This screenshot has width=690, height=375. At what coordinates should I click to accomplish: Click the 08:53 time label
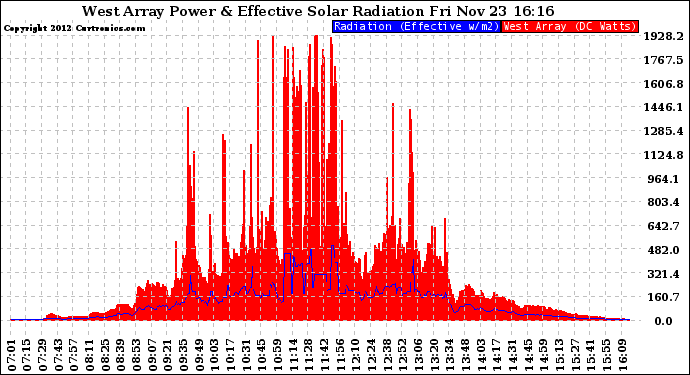pyautogui.click(x=137, y=355)
